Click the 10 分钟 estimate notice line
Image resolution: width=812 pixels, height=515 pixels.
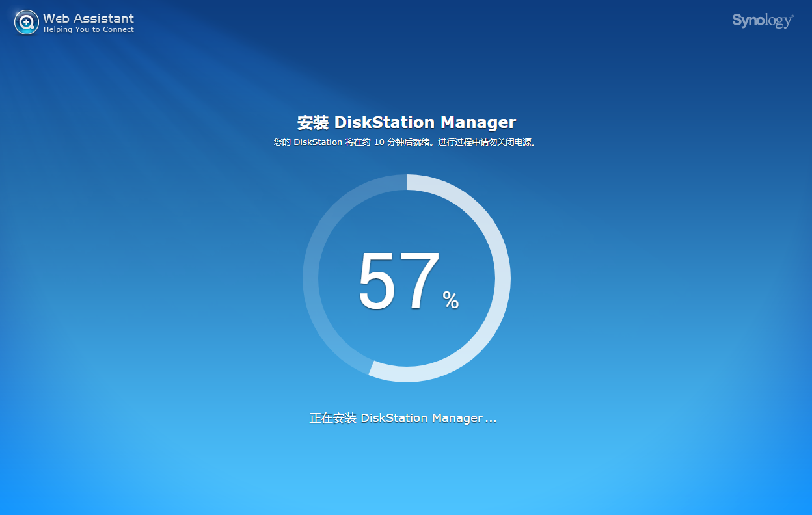(406, 141)
